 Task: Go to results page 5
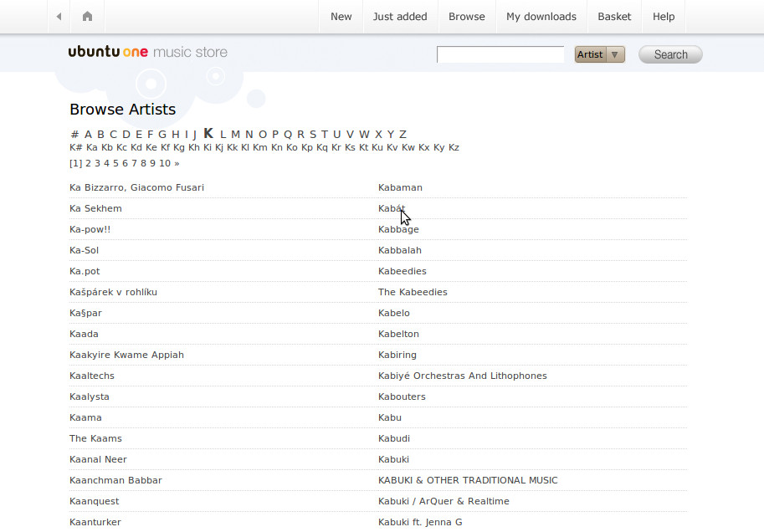click(x=116, y=164)
